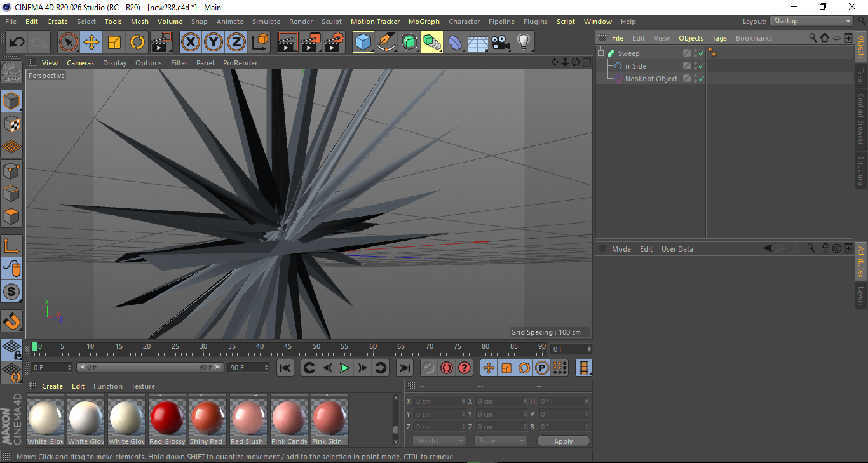Click Make Editable icon in left toolbar
Viewport: 868px width, 463px height.
point(11,72)
